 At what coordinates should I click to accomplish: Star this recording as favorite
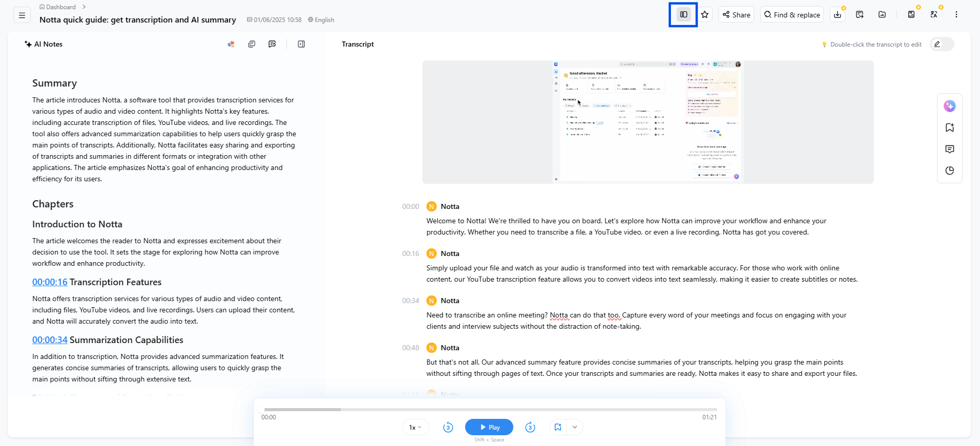(705, 15)
